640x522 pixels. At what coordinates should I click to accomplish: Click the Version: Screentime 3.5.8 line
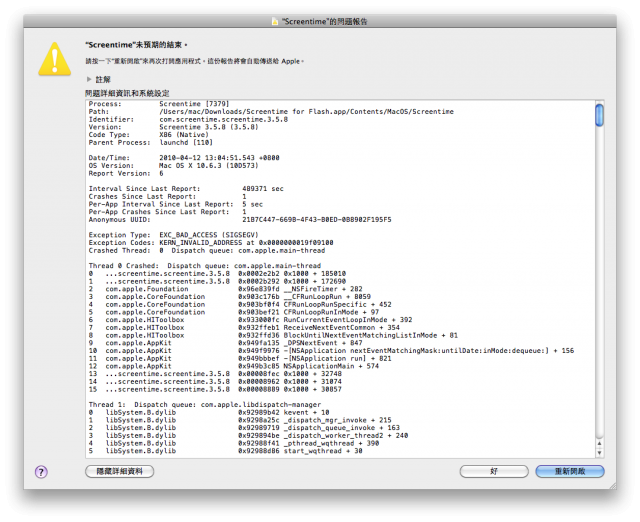click(x=173, y=127)
